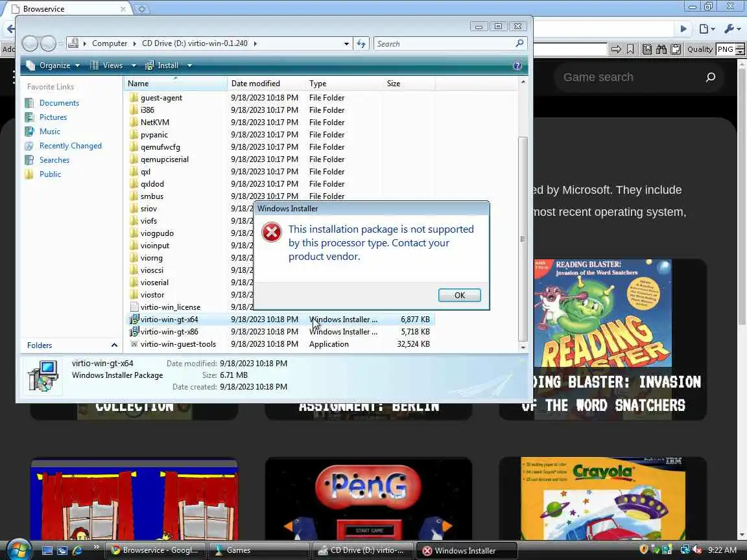Click OK in the Windows Installer error dialog
Screen dimensions: 747x560
[459, 296]
